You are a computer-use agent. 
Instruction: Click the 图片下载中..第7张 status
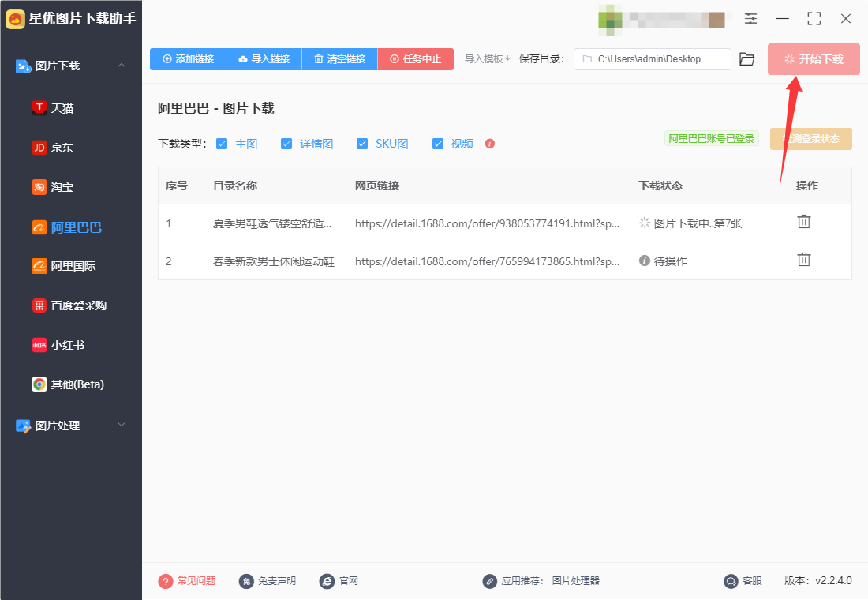690,223
